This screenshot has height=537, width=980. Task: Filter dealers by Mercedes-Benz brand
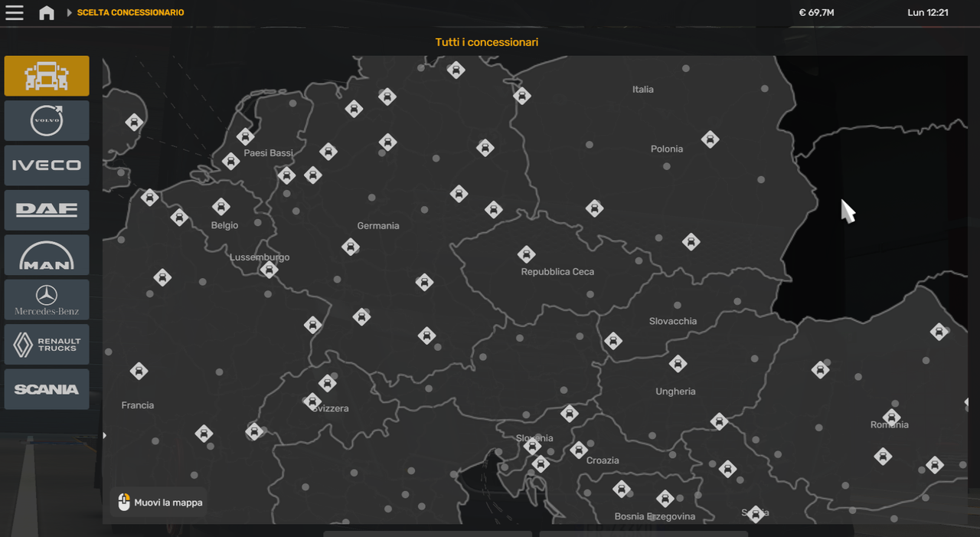tap(47, 300)
